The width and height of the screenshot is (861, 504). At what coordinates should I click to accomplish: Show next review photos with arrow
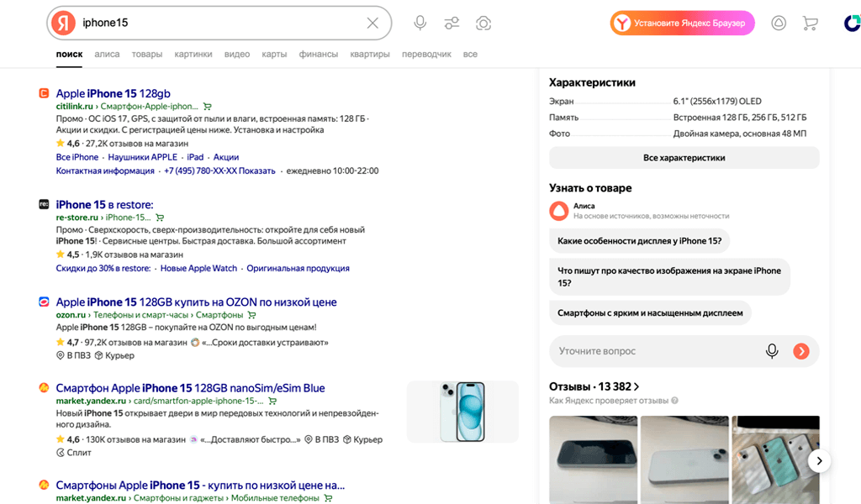coord(819,460)
